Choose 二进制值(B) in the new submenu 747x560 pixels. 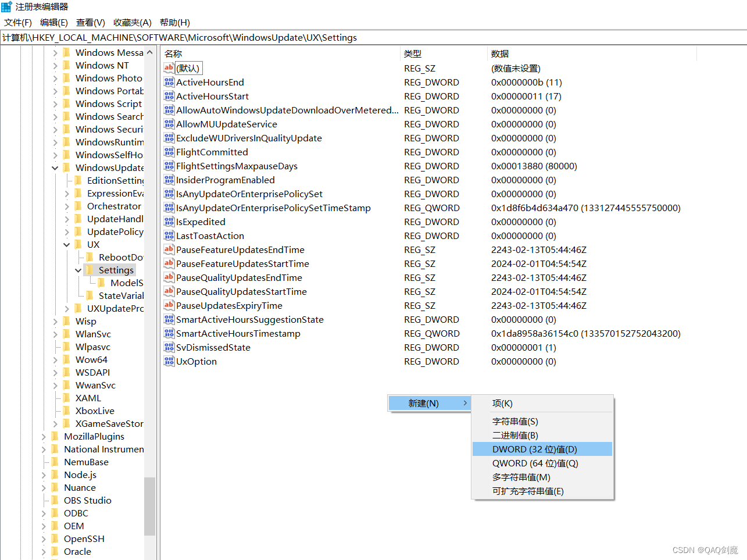[542, 435]
